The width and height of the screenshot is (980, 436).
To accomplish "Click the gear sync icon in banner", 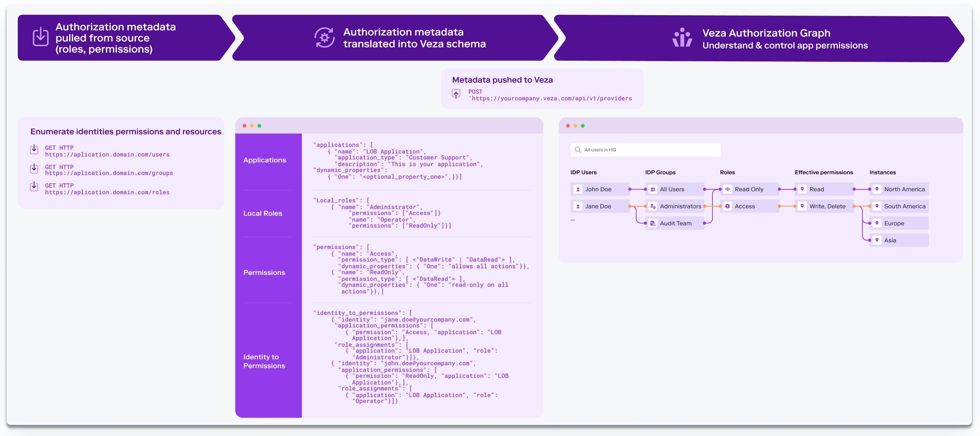I will click(324, 37).
